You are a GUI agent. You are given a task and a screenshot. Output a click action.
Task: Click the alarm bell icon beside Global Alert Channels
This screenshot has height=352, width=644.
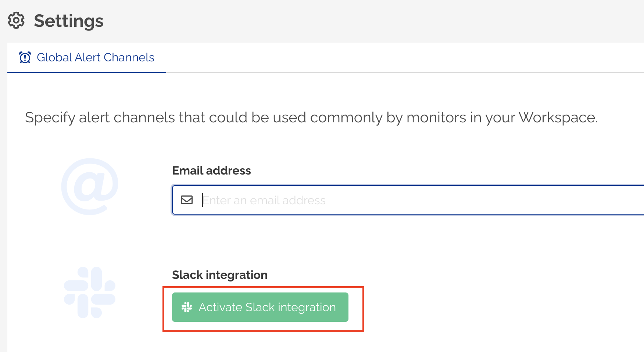pyautogui.click(x=25, y=57)
